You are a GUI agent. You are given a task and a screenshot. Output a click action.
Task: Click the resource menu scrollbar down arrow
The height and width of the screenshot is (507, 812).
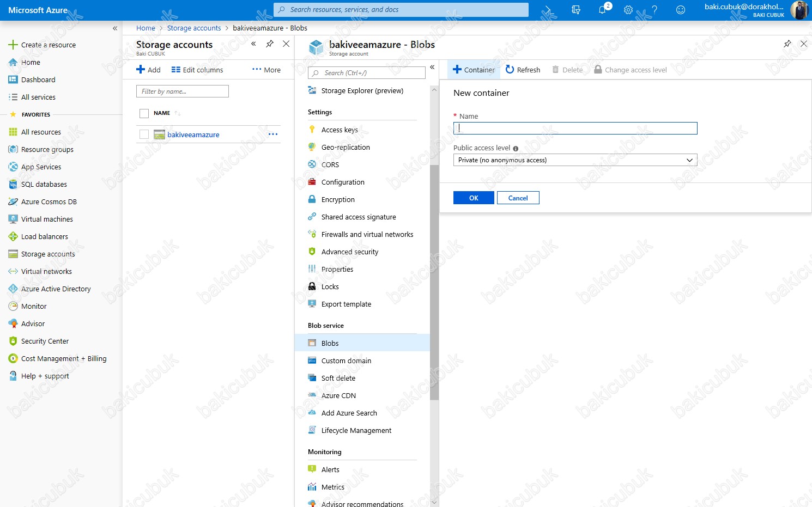tap(434, 502)
